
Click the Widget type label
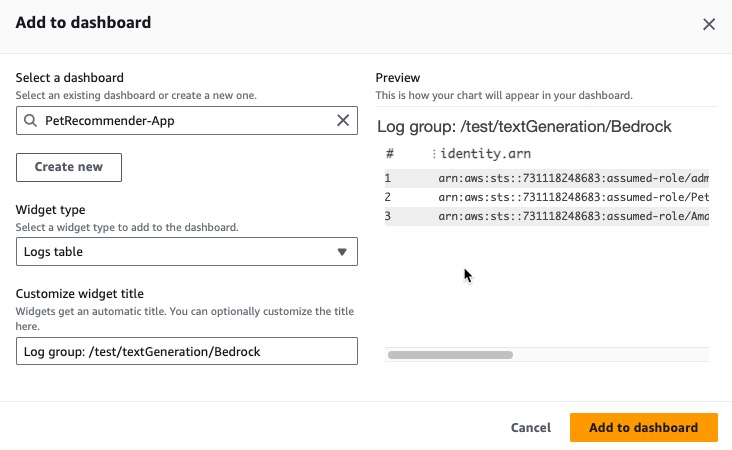tap(50, 210)
